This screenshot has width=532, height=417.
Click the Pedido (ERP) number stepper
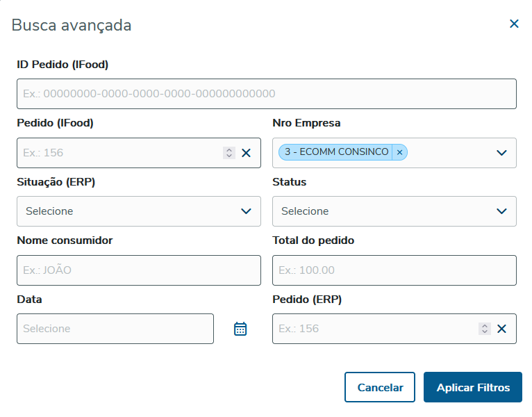point(485,329)
